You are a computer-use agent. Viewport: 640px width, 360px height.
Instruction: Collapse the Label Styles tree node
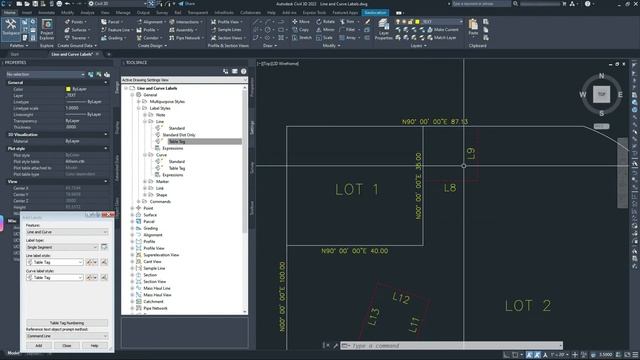(x=139, y=108)
